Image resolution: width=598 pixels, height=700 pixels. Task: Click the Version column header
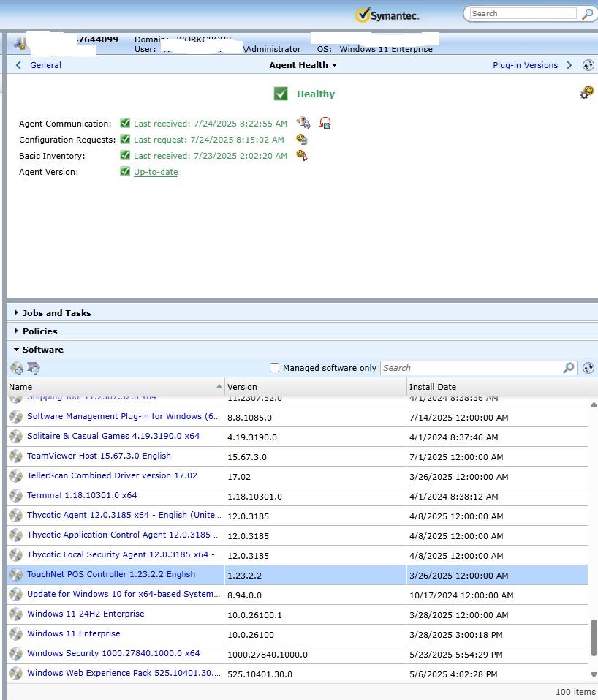316,387
